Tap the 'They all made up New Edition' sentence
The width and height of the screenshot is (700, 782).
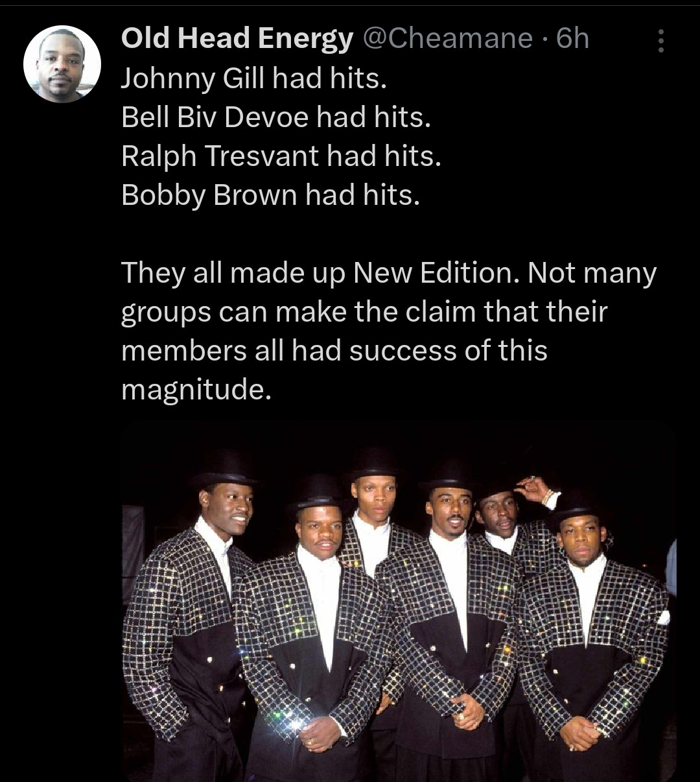click(321, 274)
